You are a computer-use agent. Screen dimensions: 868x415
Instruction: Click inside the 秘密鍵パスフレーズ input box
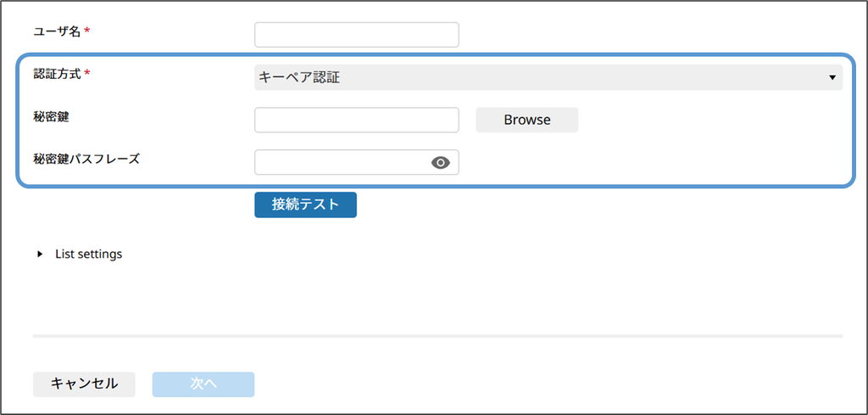point(339,162)
